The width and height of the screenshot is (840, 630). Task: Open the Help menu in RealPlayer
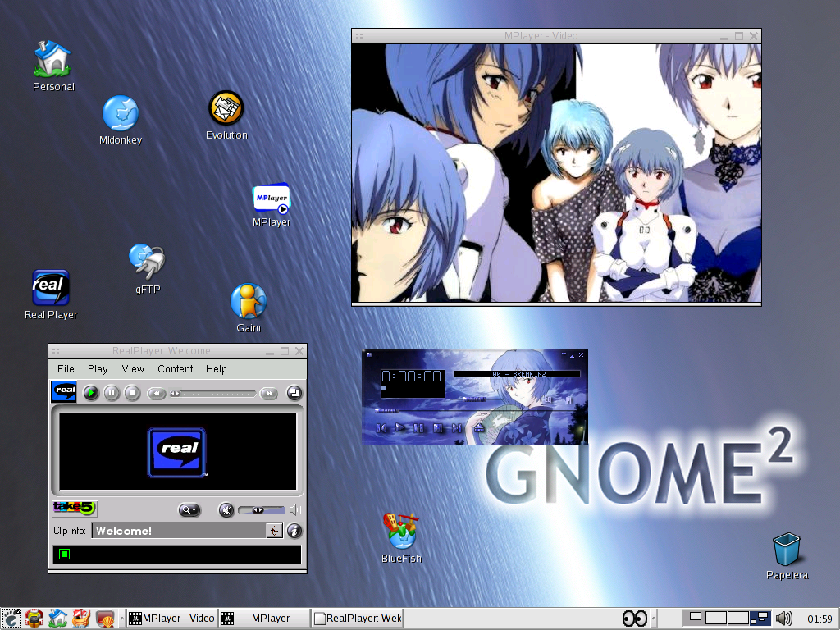point(217,368)
